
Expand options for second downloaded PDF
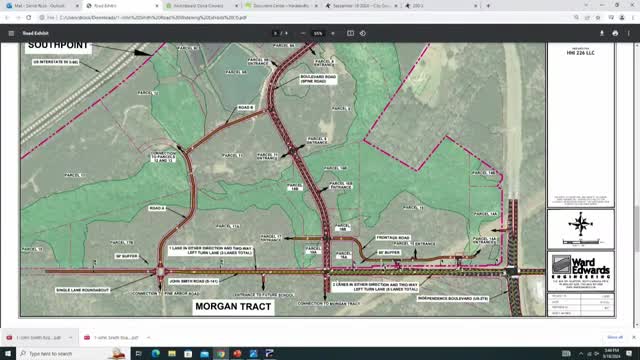[148, 338]
